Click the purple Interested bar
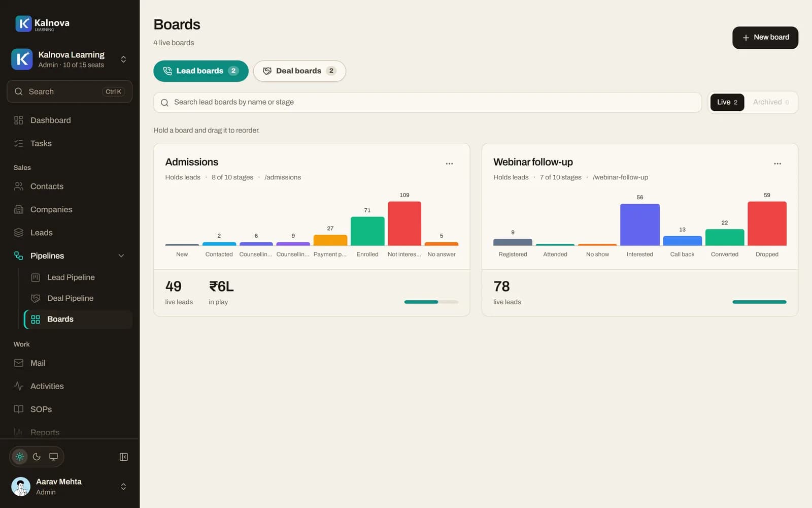The image size is (812, 508). 640,225
